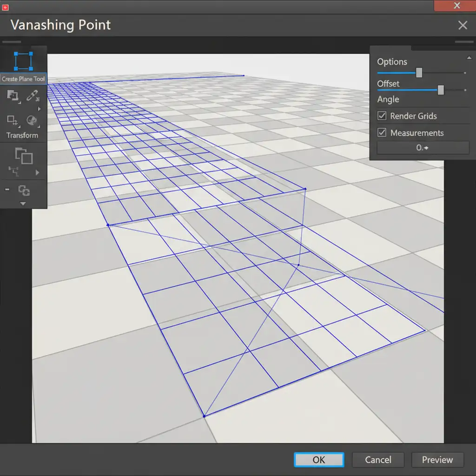Select the Create Plane Tool icon
Viewport: 476px width, 476px height.
tap(23, 61)
